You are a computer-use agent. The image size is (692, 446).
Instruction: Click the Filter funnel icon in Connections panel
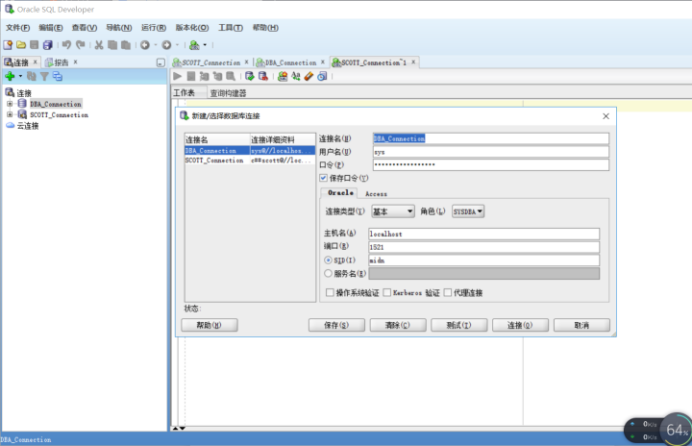click(x=44, y=76)
